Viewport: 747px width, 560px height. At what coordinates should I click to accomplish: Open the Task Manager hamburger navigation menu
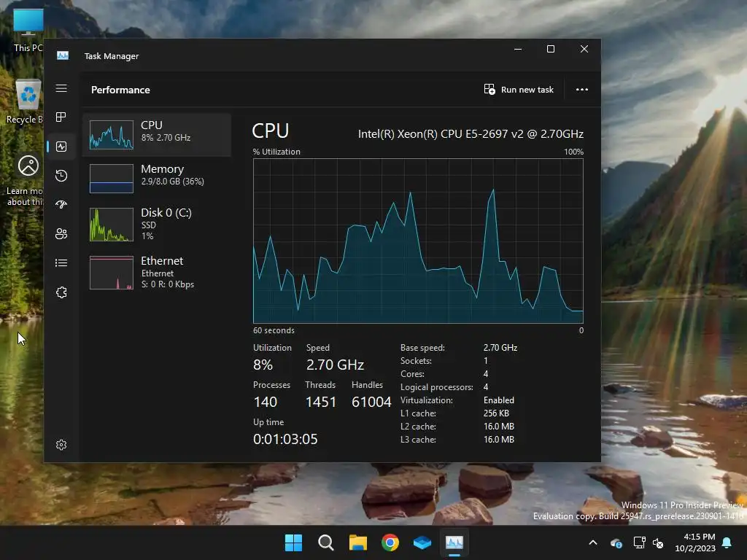[61, 88]
